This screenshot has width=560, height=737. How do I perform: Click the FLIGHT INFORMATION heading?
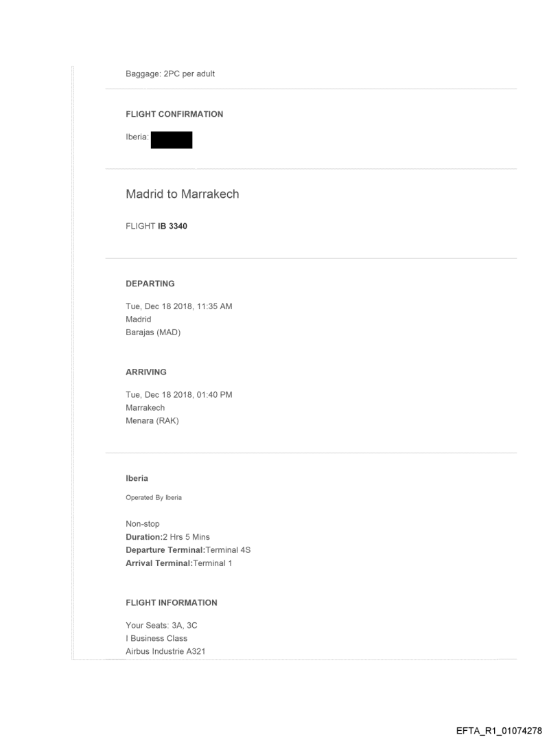click(x=171, y=602)
